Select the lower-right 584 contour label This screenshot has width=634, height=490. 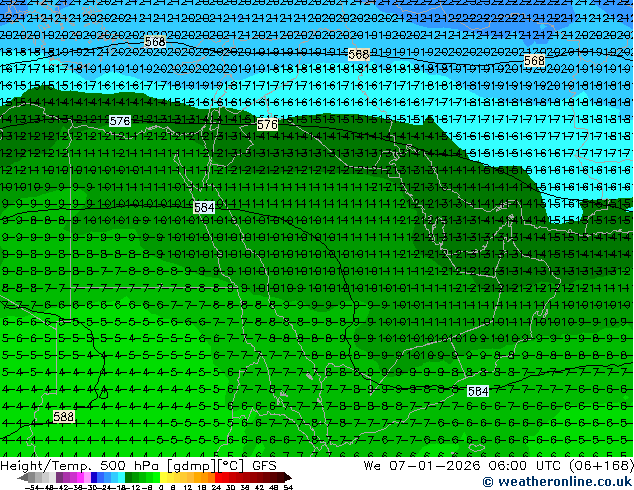coord(478,391)
